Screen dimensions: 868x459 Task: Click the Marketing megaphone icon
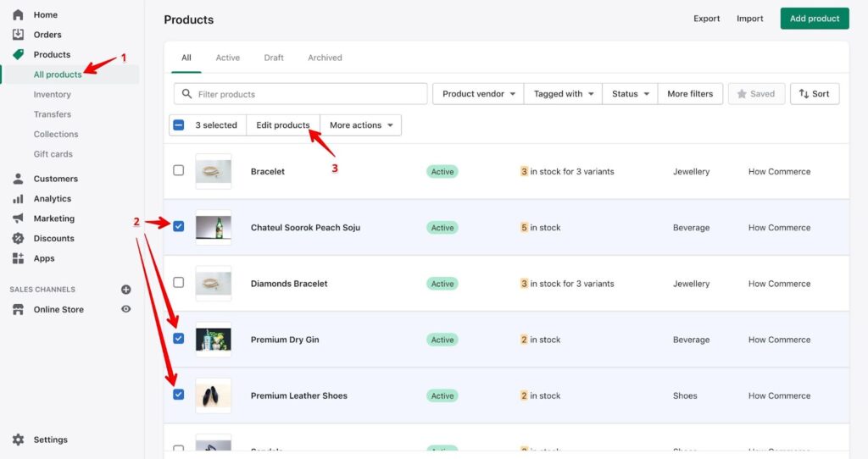pos(18,218)
